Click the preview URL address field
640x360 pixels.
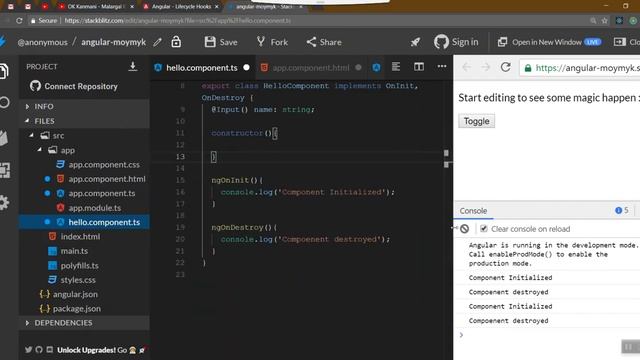tap(580, 68)
